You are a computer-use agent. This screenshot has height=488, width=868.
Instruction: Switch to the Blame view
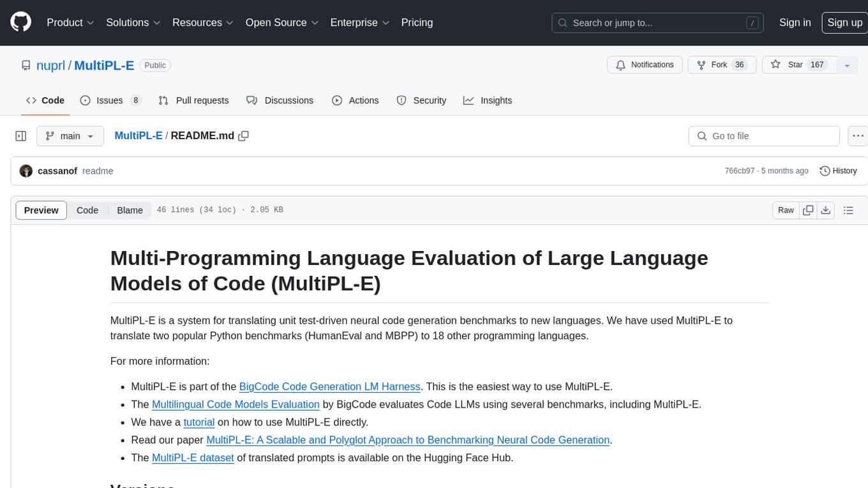pyautogui.click(x=130, y=210)
